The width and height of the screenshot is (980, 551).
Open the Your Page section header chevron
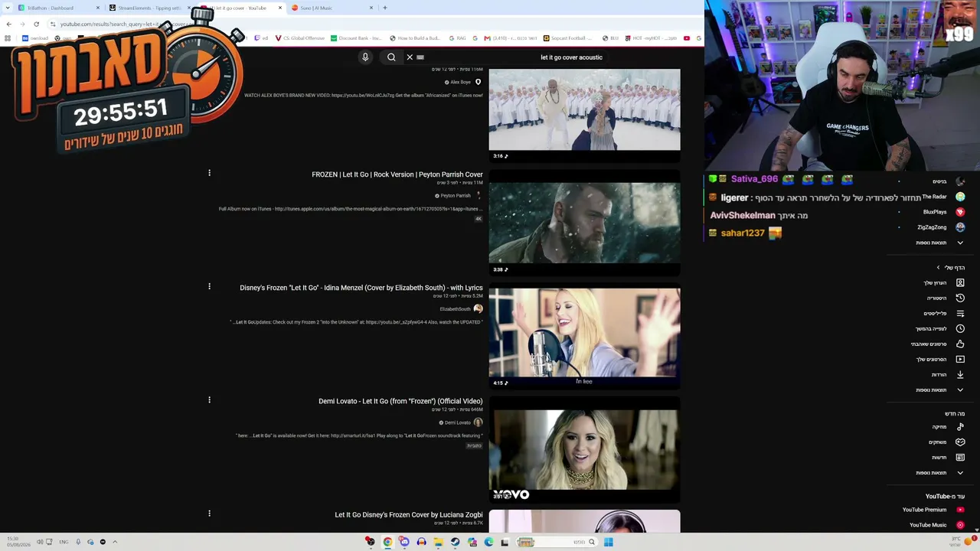point(938,268)
